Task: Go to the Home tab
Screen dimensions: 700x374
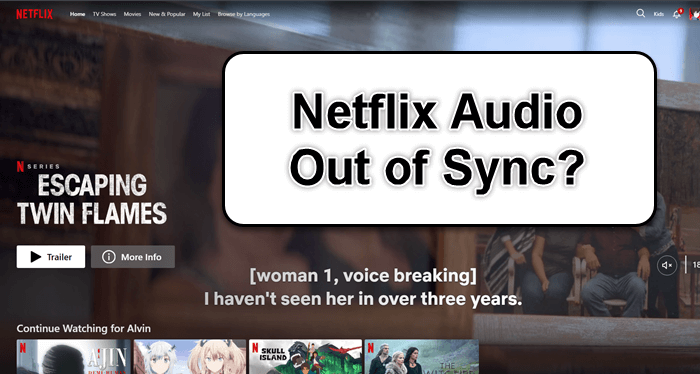Action: 77,14
